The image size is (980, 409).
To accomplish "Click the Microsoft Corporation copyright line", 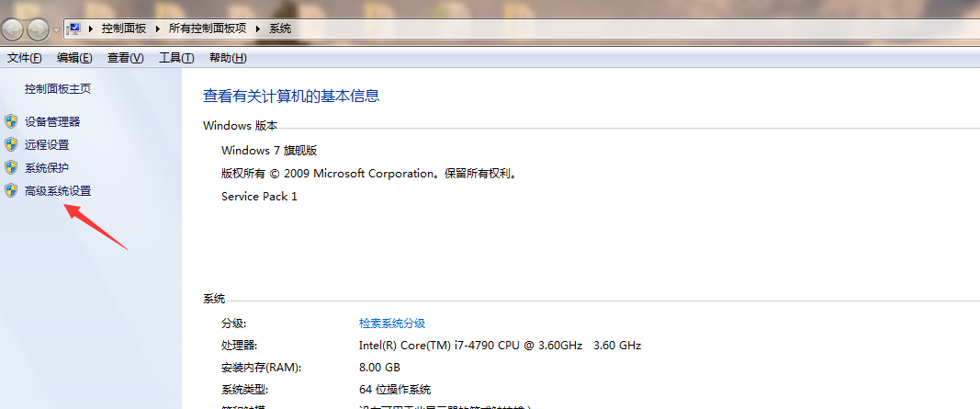I will click(370, 174).
